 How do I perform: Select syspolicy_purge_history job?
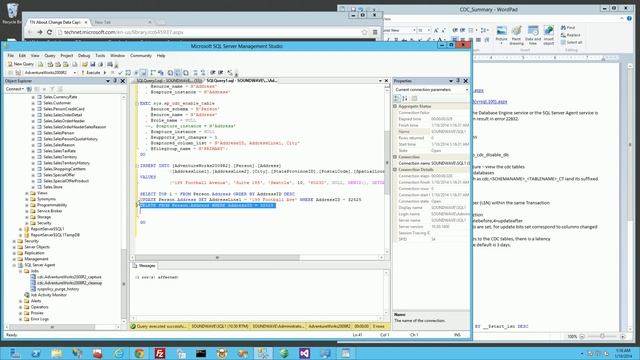pyautogui.click(x=58, y=289)
